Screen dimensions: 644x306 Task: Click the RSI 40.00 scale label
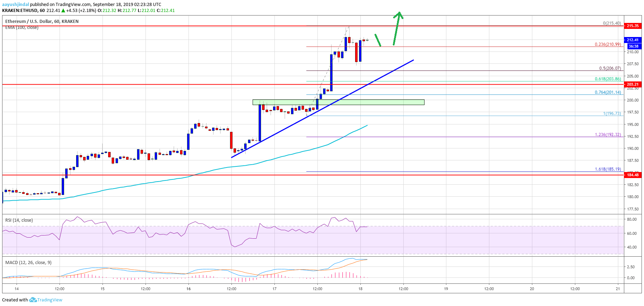632,247
